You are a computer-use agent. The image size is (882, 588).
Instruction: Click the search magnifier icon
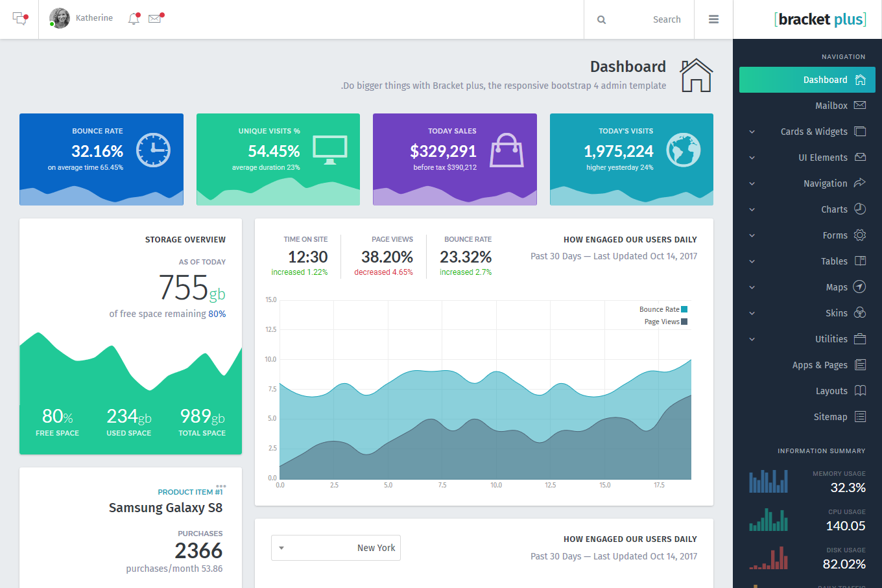(x=601, y=20)
